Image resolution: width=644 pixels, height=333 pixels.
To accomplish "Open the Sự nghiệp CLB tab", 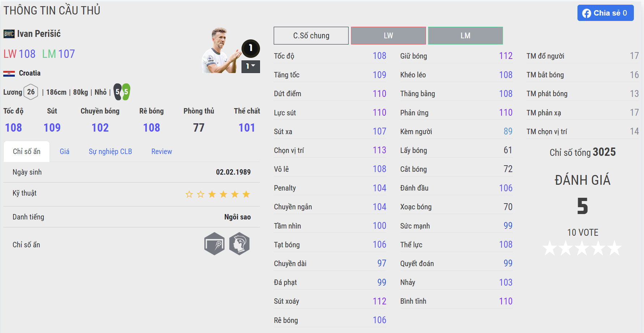I will coord(110,151).
